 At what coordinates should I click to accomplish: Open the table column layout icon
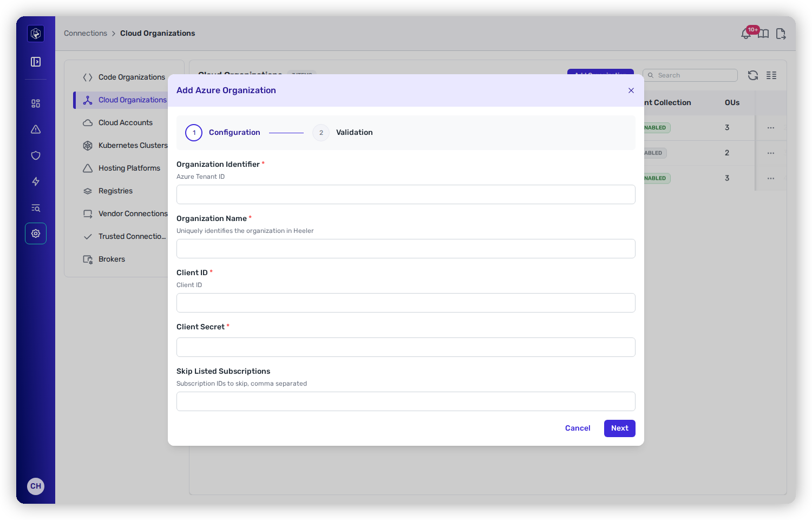771,75
